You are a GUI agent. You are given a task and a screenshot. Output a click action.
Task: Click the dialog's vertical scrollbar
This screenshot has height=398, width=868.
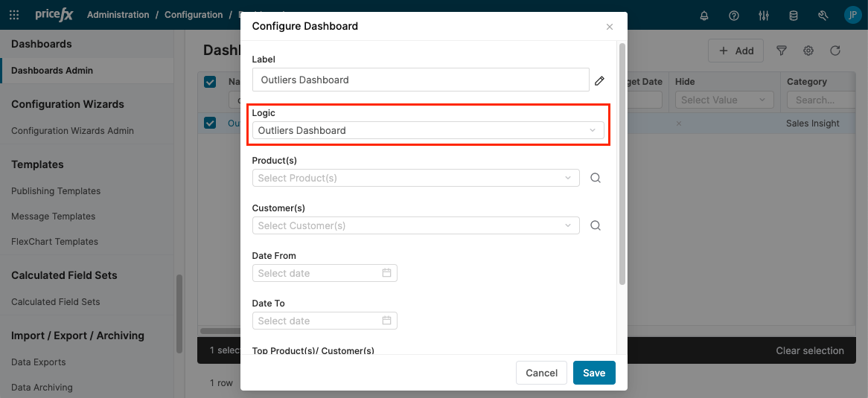622,164
